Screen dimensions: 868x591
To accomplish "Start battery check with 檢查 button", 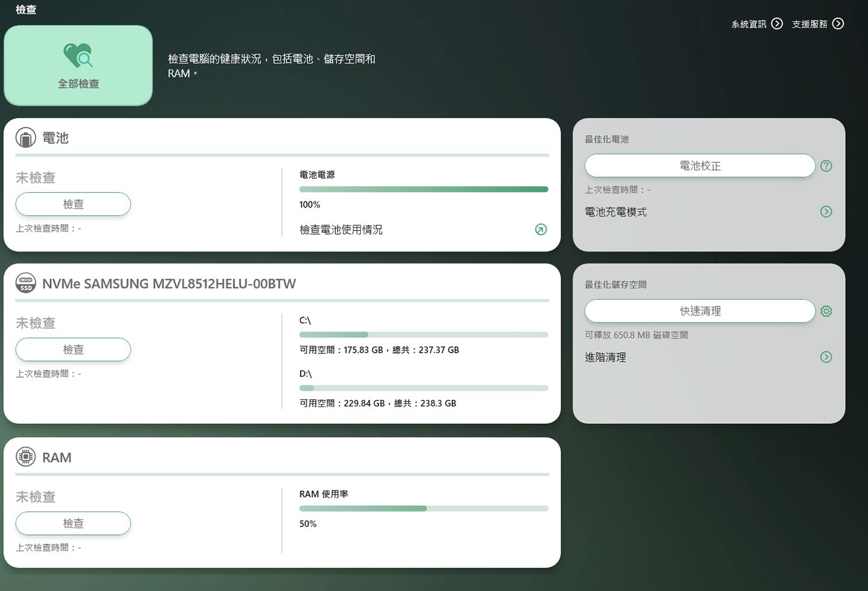I will tap(73, 204).
